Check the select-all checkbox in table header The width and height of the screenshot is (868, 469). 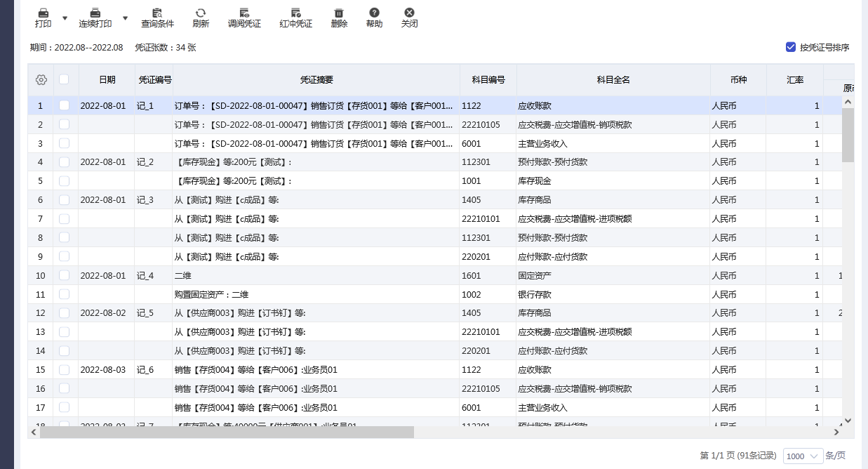click(64, 79)
